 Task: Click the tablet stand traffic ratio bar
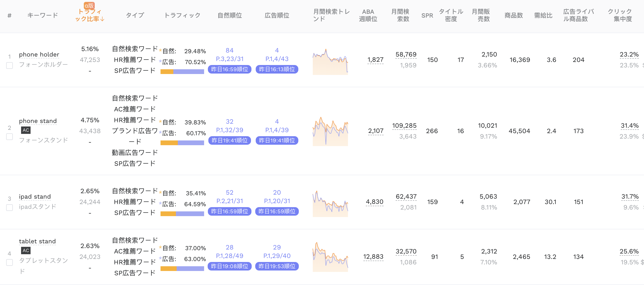tap(182, 269)
